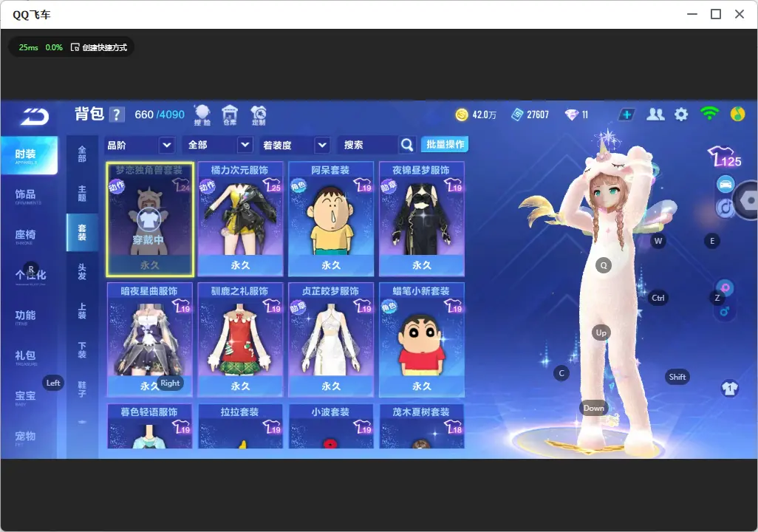Open the friends icon
Viewport: 758px width, 532px height.
655,115
